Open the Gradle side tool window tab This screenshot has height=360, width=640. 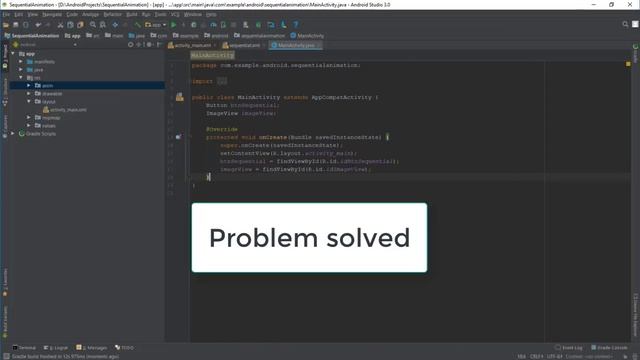pos(636,53)
